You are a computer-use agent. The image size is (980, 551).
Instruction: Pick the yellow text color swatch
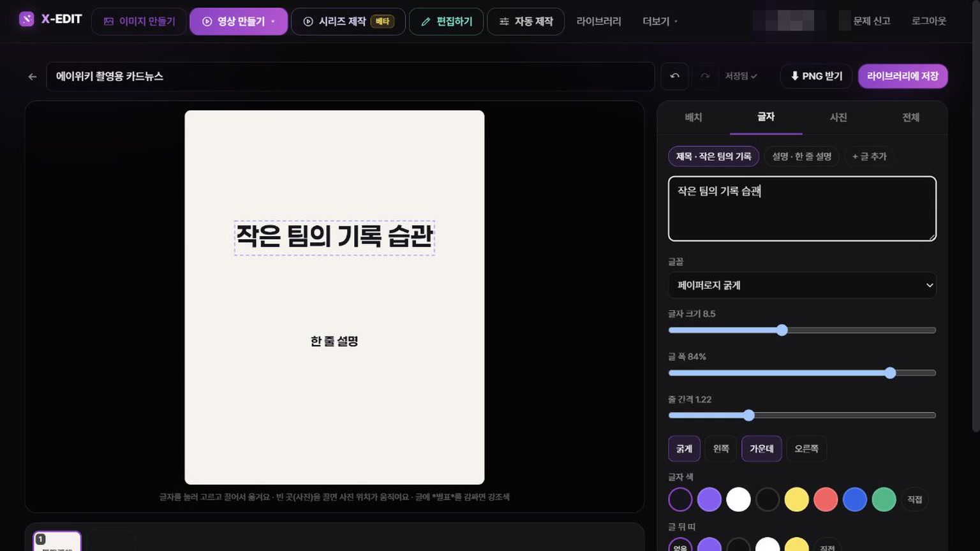796,499
